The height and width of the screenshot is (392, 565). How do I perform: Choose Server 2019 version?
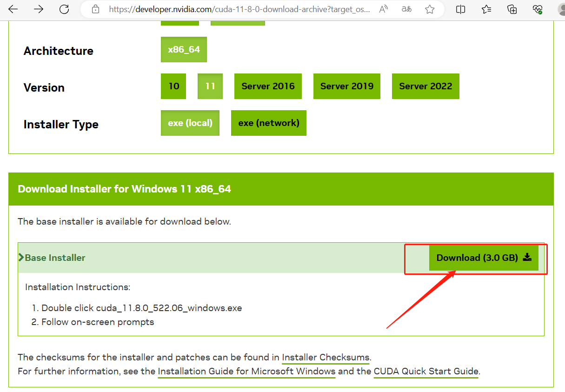[x=347, y=86]
